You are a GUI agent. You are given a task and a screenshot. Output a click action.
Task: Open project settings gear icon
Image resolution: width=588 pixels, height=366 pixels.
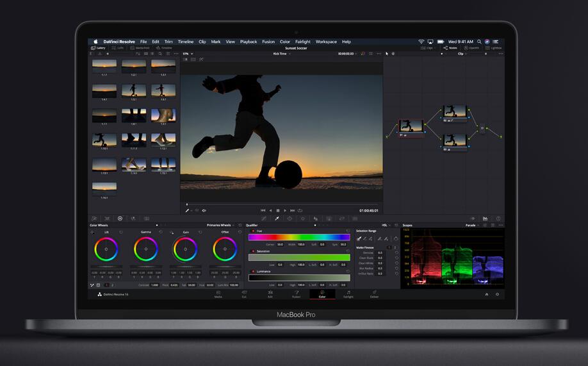click(x=497, y=294)
